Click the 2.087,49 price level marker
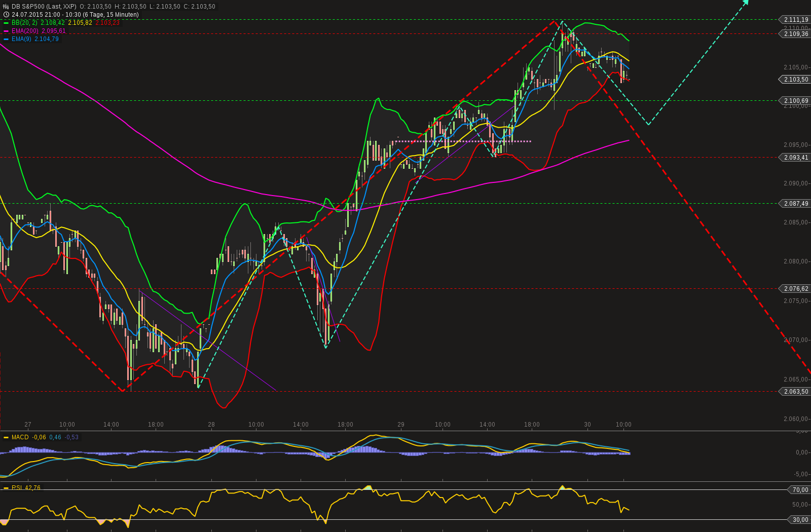The width and height of the screenshot is (811, 532). point(795,204)
